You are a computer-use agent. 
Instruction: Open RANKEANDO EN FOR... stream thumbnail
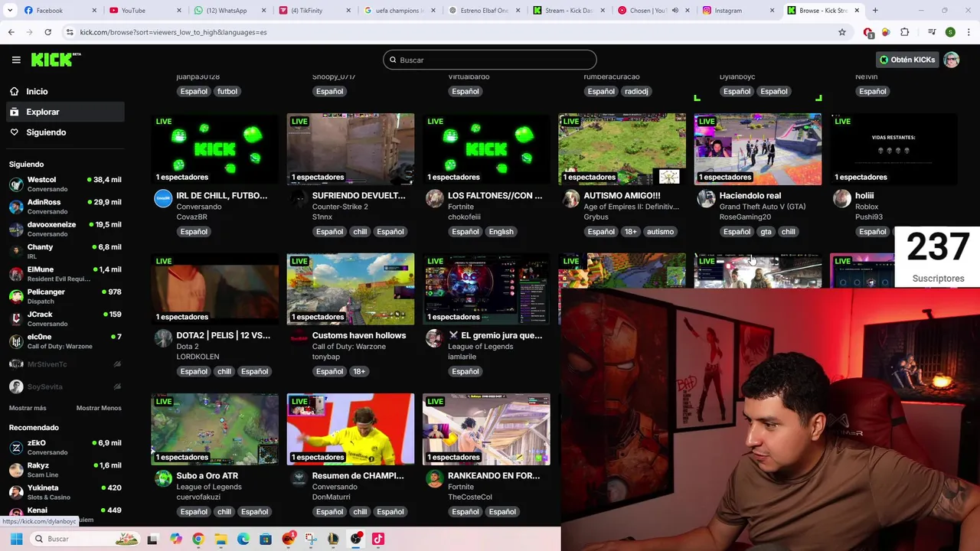[486, 429]
